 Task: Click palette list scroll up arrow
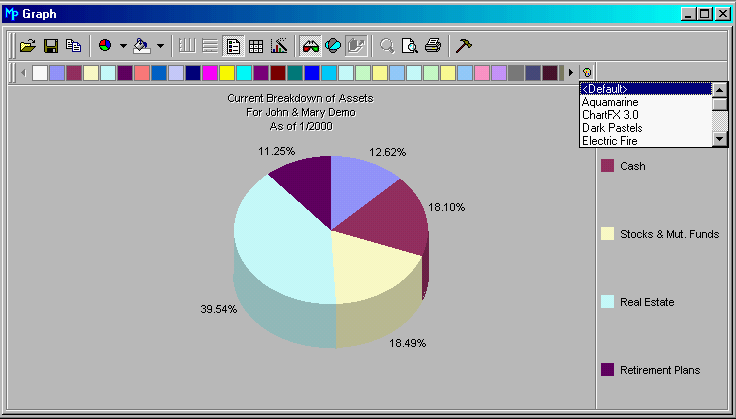click(x=720, y=89)
